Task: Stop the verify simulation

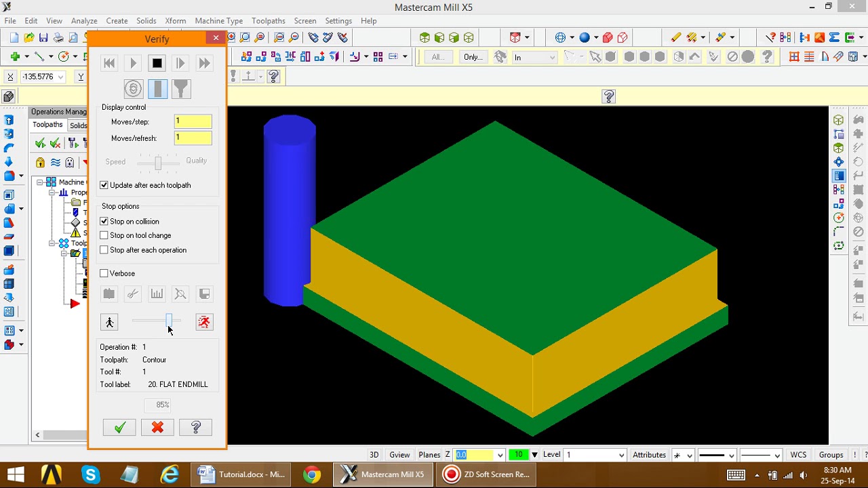Action: tap(157, 63)
